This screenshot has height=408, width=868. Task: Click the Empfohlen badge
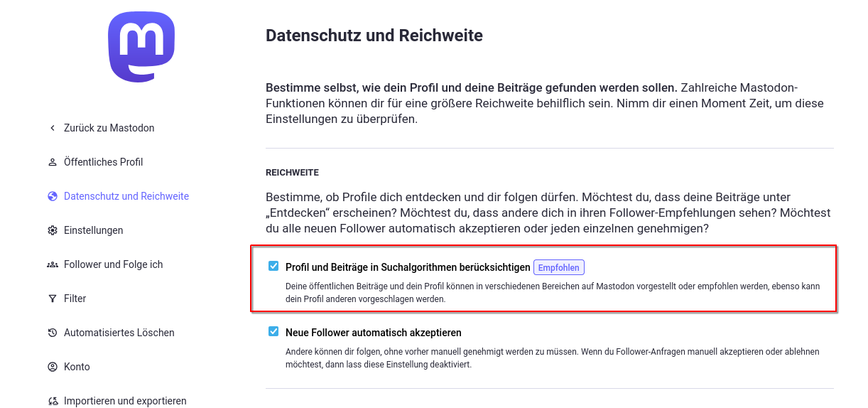click(x=559, y=267)
